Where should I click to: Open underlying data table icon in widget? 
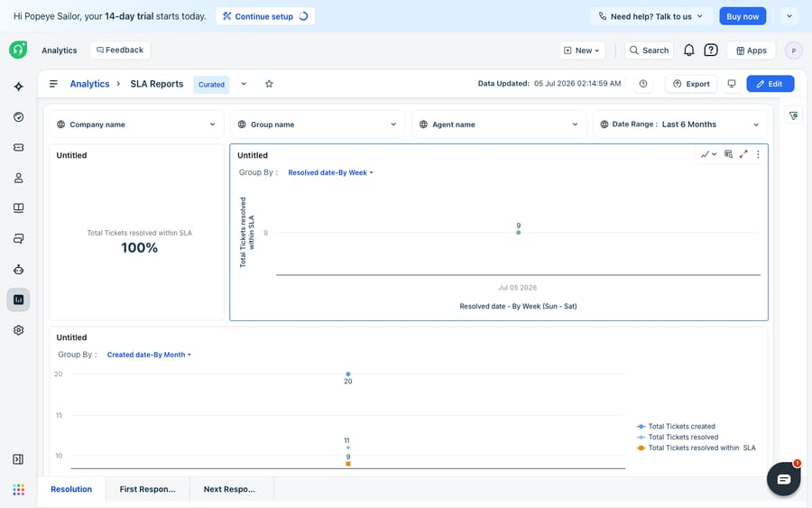[729, 154]
